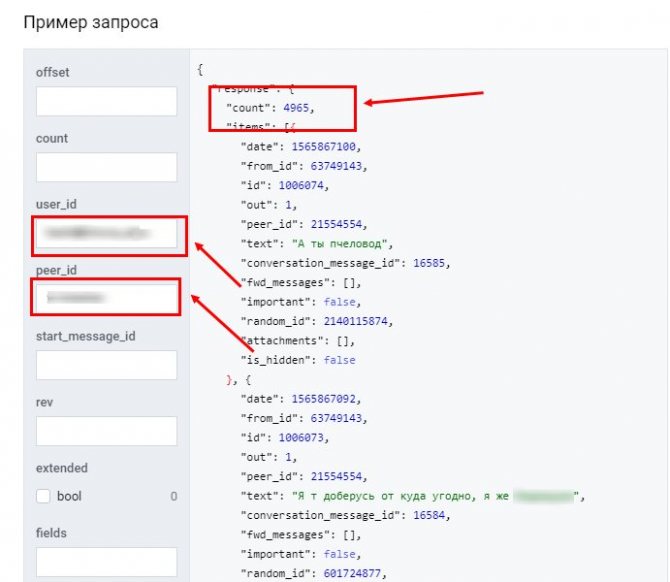Click the bool label next to extended checkbox
The width and height of the screenshot is (670, 582).
pyautogui.click(x=69, y=496)
